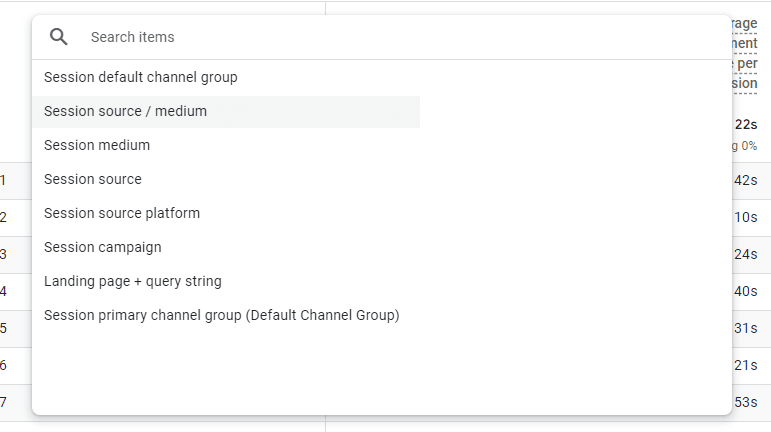771x432 pixels.
Task: Select Session campaign in dropdown list
Action: [102, 247]
